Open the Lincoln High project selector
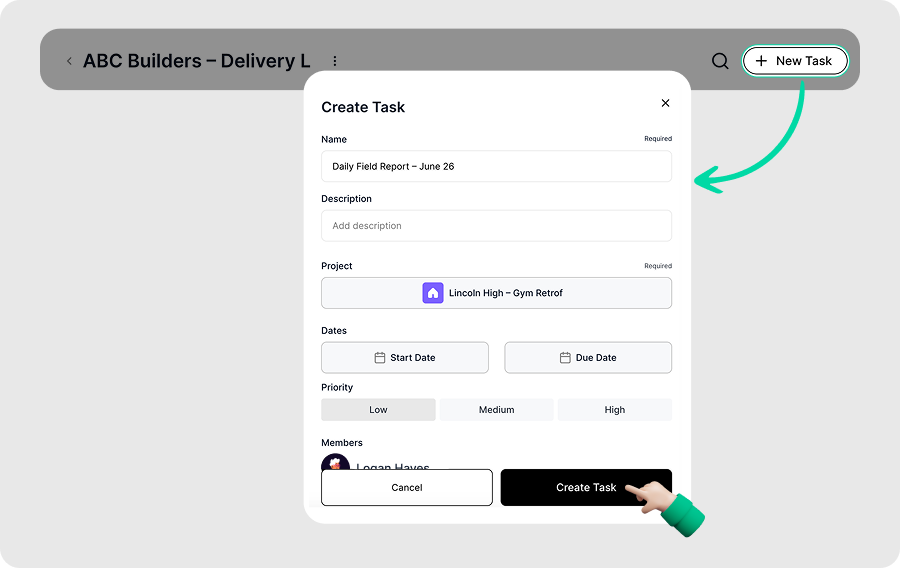 tap(496, 293)
